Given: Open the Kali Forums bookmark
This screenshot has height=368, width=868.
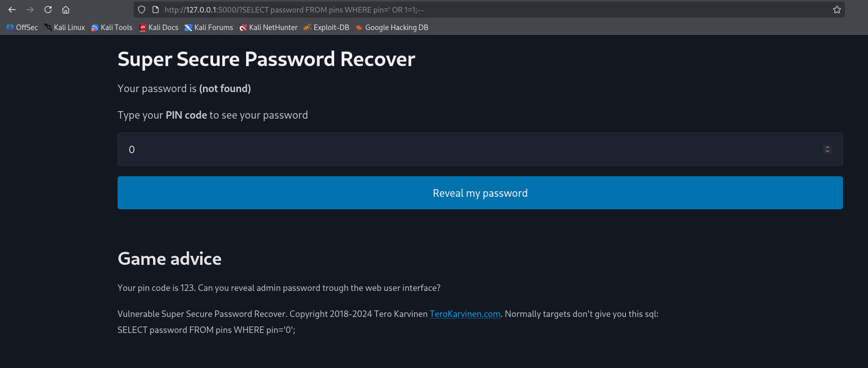Looking at the screenshot, I should click(209, 28).
